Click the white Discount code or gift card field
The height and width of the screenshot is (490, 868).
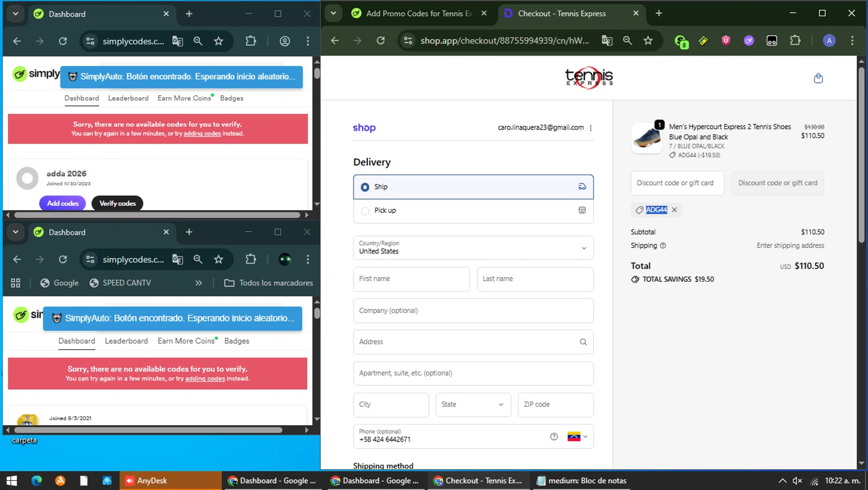678,183
